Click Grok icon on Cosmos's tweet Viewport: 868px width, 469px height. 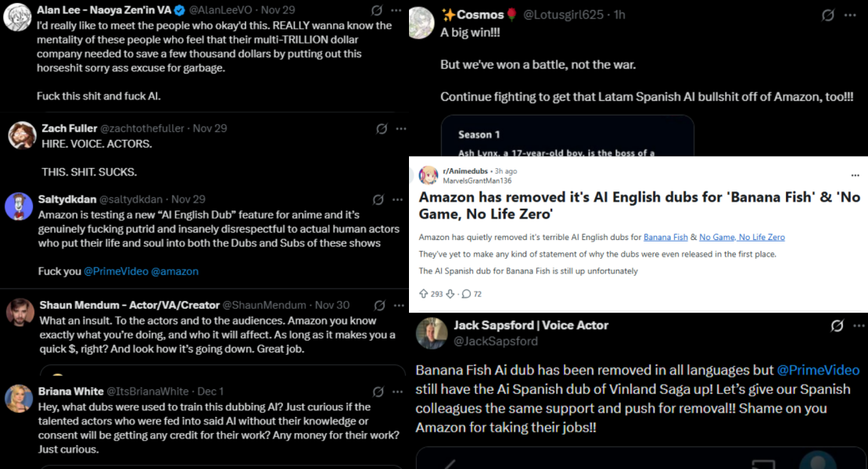(x=828, y=15)
